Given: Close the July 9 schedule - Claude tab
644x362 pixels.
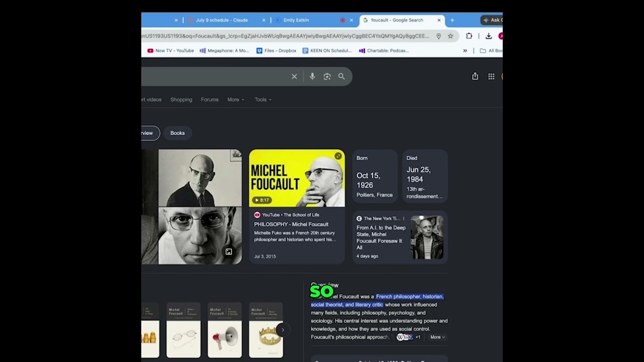Looking at the screenshot, I should [x=264, y=20].
